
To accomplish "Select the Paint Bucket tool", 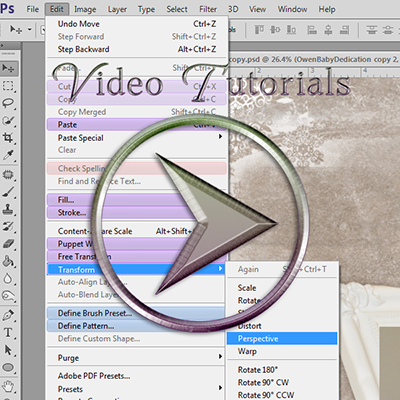I will point(8,261).
